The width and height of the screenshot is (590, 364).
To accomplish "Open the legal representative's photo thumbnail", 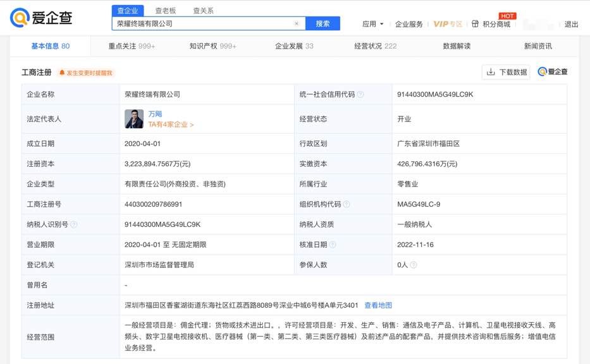I will click(x=134, y=119).
